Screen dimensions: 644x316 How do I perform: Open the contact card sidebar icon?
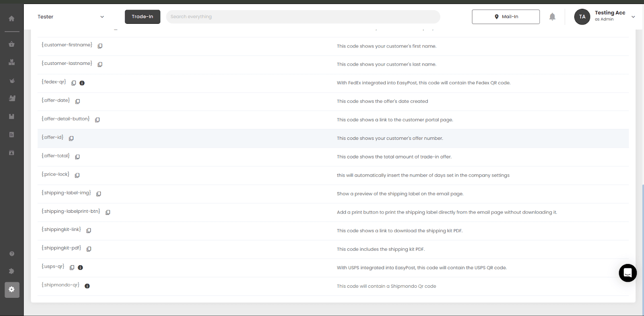[x=12, y=153]
